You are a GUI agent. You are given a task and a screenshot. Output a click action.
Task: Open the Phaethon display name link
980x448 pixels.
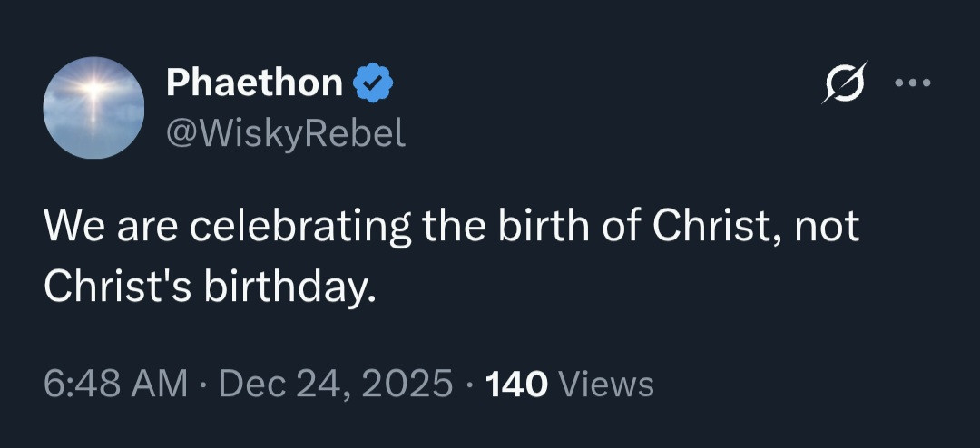tap(254, 83)
